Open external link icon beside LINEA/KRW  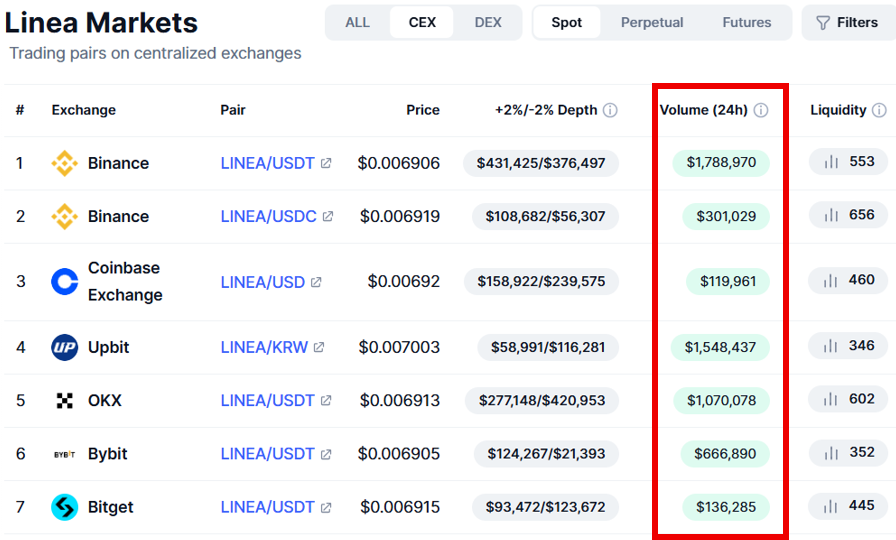tap(319, 347)
